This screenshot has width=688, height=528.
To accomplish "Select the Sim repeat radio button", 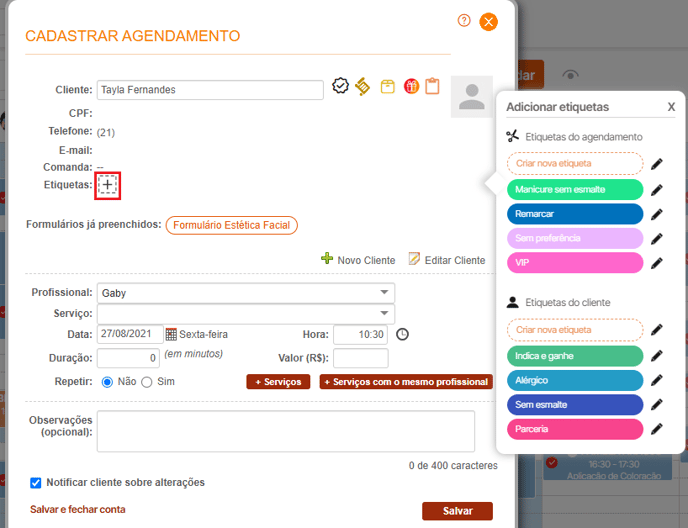I will (146, 382).
